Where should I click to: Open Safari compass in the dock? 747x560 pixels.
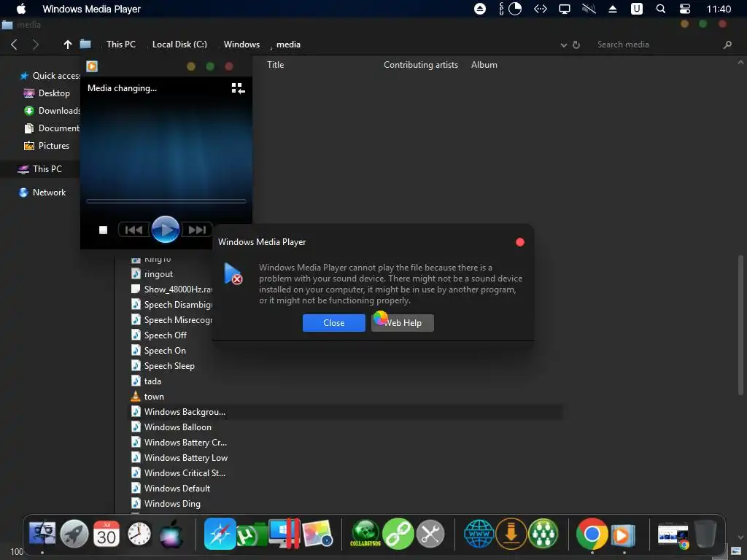(x=220, y=534)
